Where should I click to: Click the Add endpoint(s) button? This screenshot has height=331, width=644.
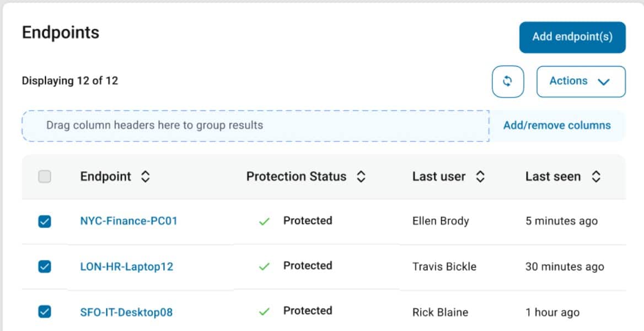[x=572, y=36]
